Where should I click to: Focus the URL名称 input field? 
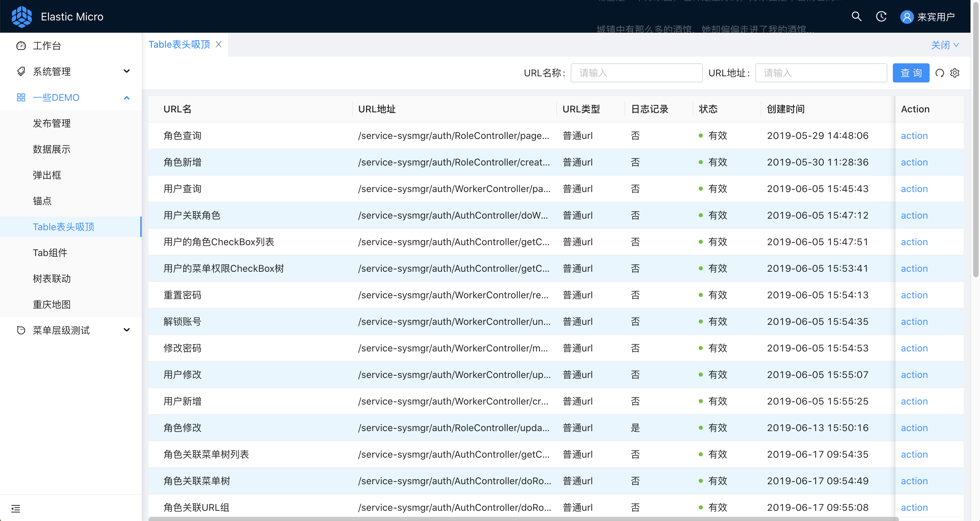tap(636, 73)
